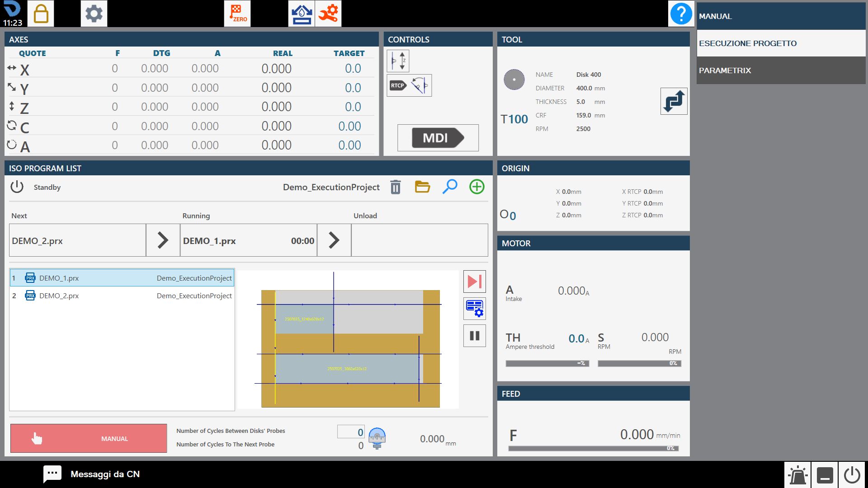
Task: Click the Disk 400 tool icon
Action: [514, 80]
